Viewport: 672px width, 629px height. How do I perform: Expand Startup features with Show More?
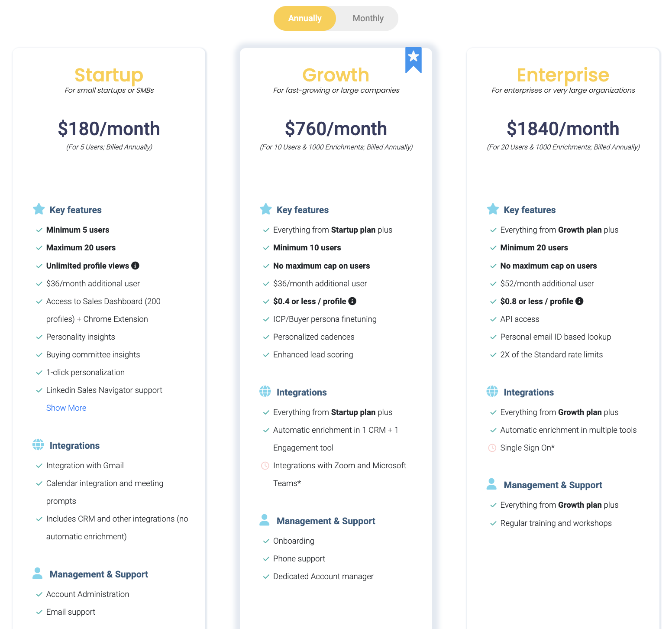(x=66, y=408)
